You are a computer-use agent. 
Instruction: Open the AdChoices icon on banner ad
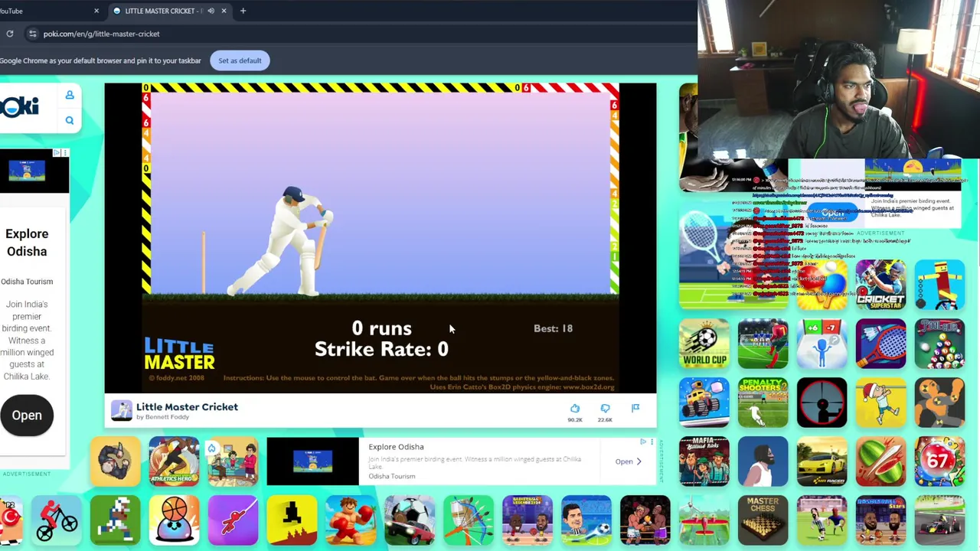click(x=643, y=442)
